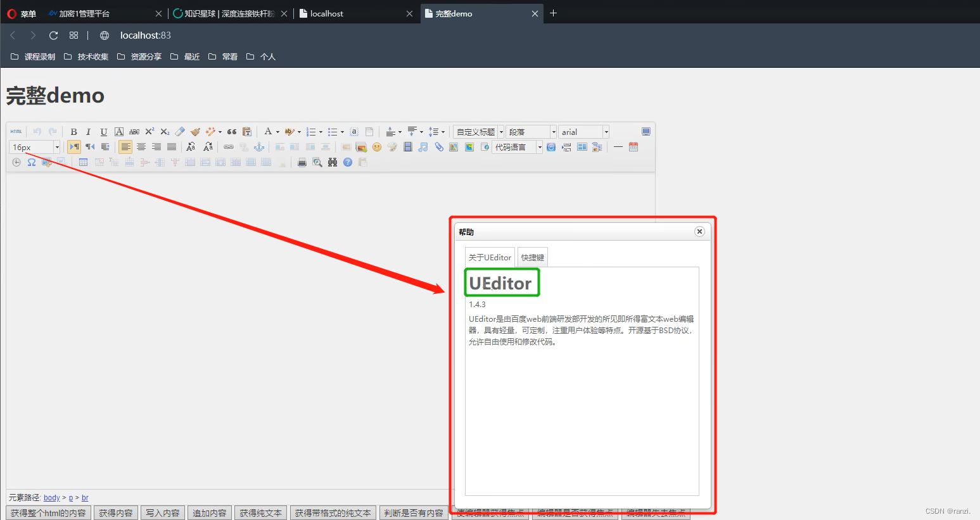980x520 pixels.
Task: Insert a special character with the Ω icon
Action: pos(31,162)
